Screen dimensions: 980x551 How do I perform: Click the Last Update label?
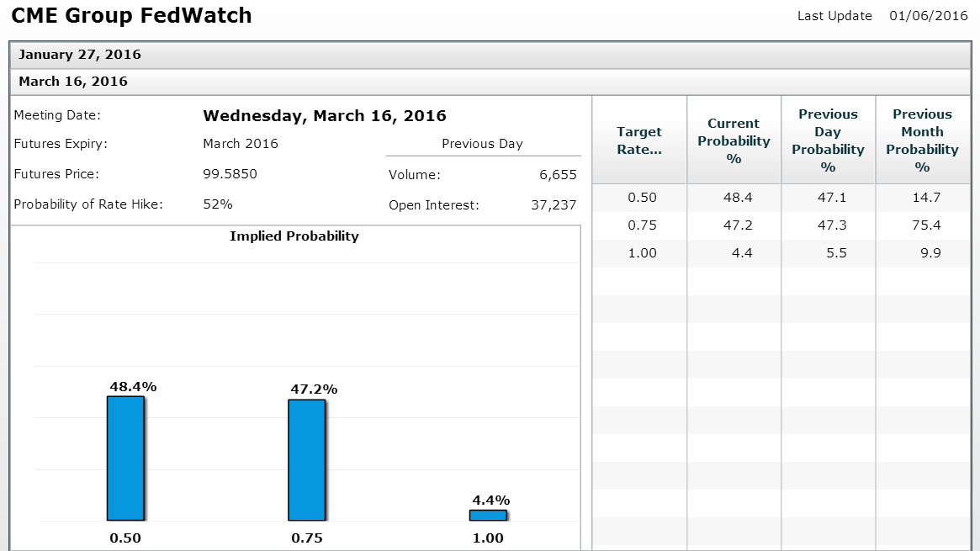coord(834,16)
